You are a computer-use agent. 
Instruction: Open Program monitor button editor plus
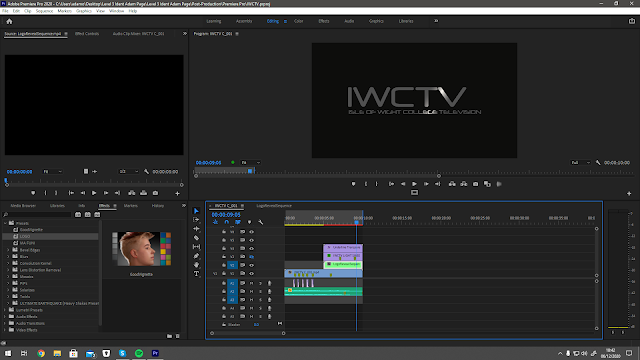(629, 193)
